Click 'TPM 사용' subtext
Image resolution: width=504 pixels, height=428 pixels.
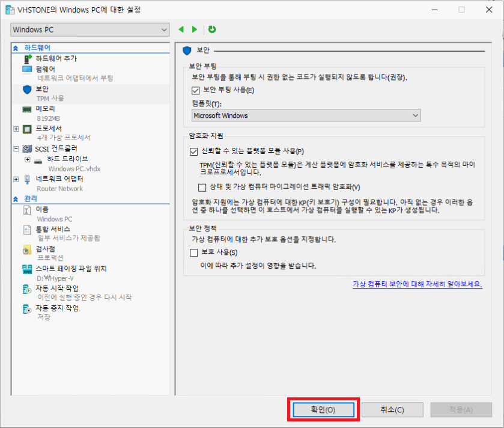(50, 99)
